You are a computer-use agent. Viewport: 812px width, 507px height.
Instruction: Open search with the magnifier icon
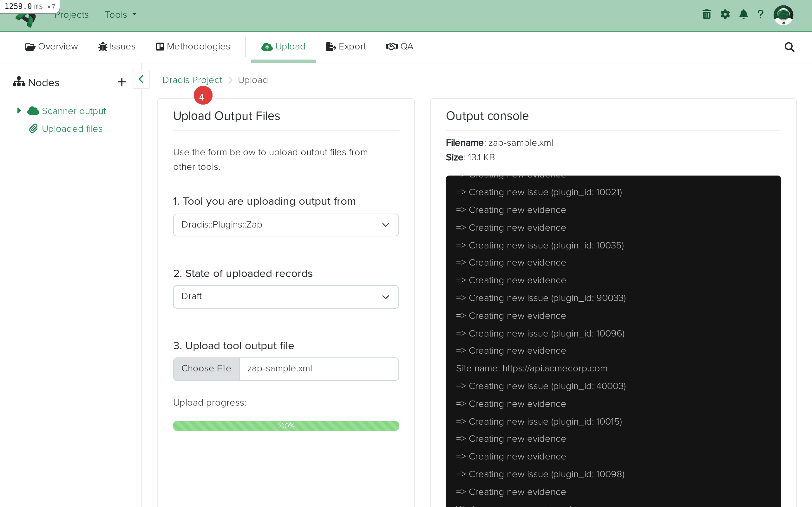789,47
